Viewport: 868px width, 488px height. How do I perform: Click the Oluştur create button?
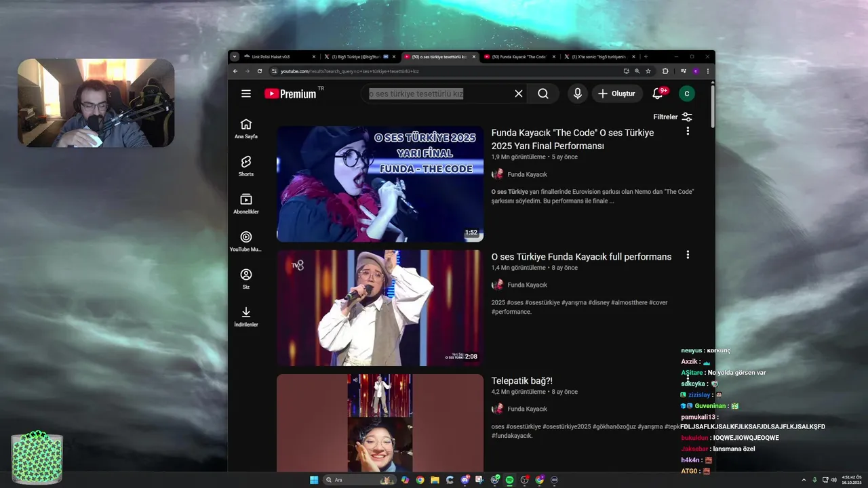(x=617, y=94)
